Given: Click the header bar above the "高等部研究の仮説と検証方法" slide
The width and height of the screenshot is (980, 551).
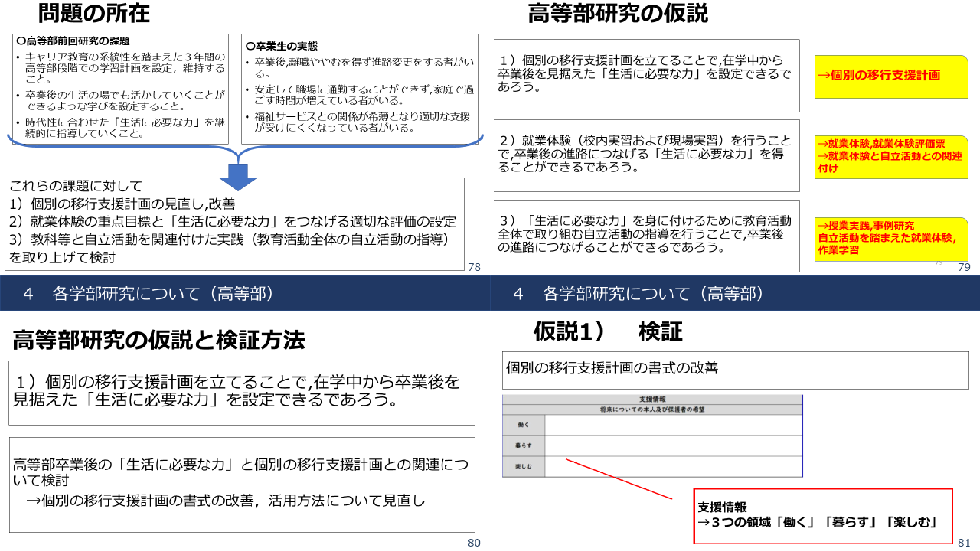Looking at the screenshot, I should click(245, 293).
